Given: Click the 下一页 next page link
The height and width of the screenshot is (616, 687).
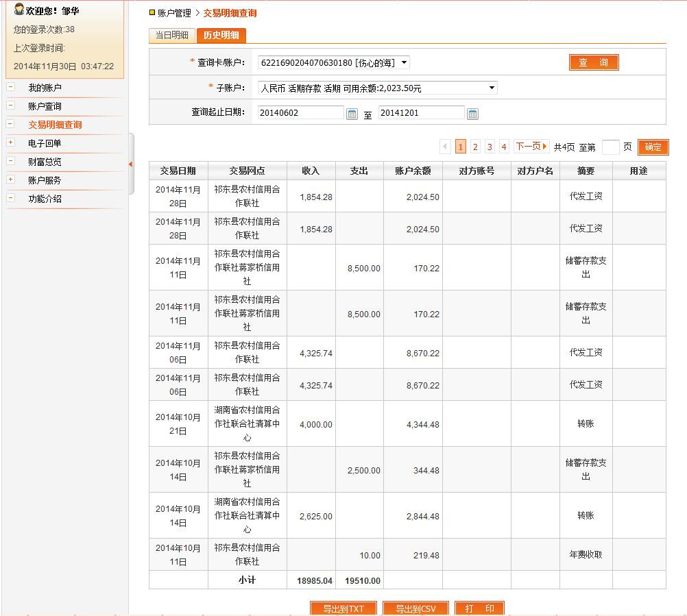Looking at the screenshot, I should pyautogui.click(x=531, y=147).
